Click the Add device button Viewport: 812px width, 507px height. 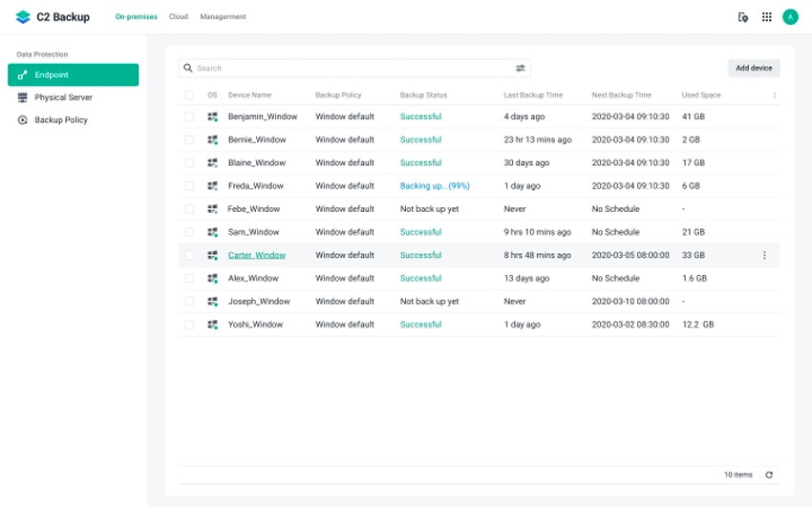754,68
